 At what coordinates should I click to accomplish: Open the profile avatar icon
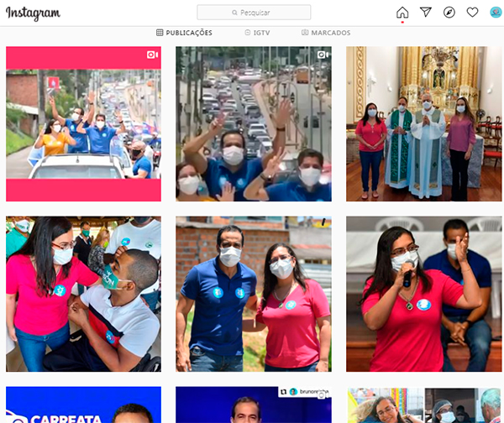tap(496, 13)
